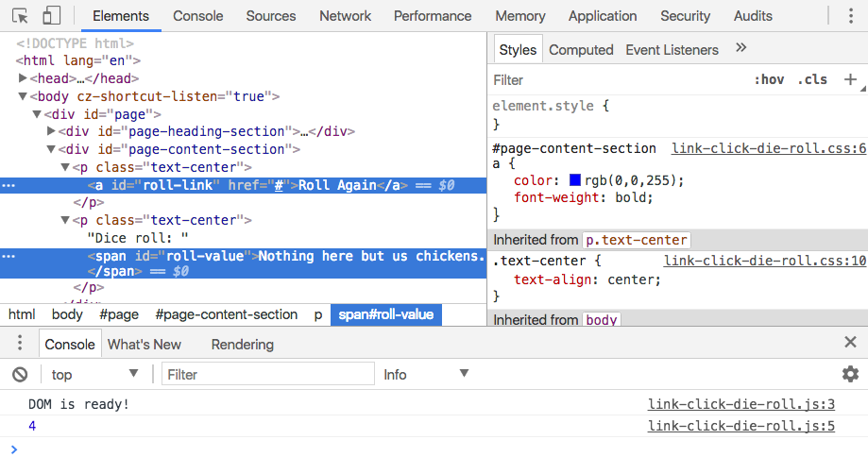This screenshot has width=868, height=457.
Task: Select #page-content-section breadcrumb
Action: (227, 314)
